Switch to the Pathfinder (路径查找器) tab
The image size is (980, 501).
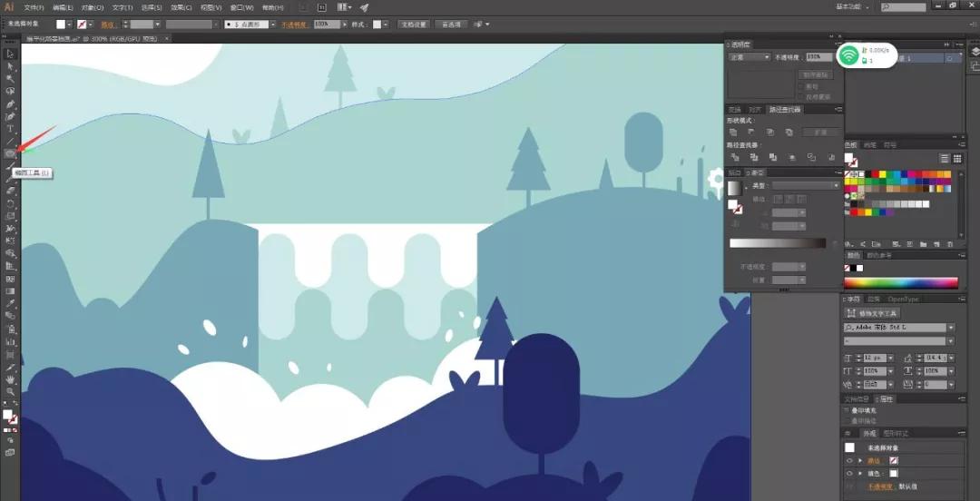(784, 110)
